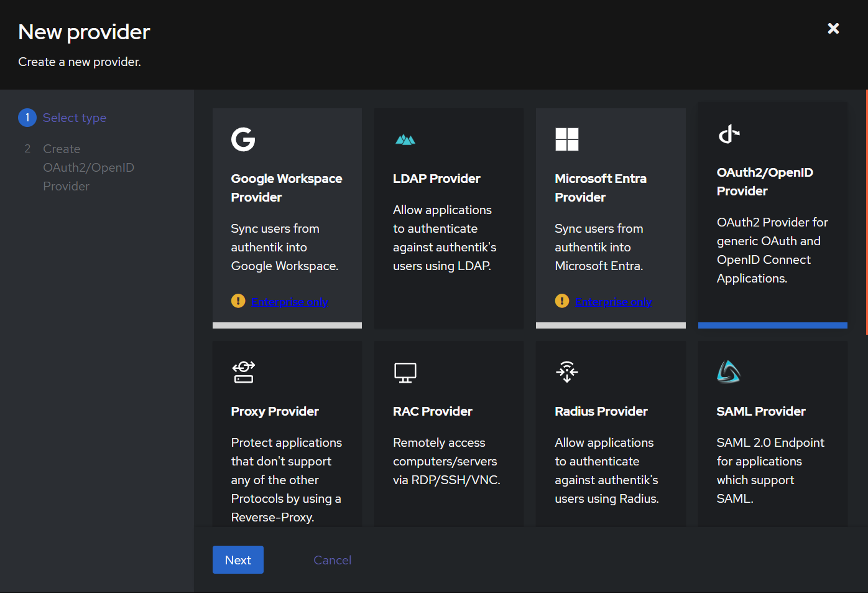Click the warning icon on Microsoft Entra card
Image resolution: width=868 pixels, height=593 pixels.
(x=562, y=301)
